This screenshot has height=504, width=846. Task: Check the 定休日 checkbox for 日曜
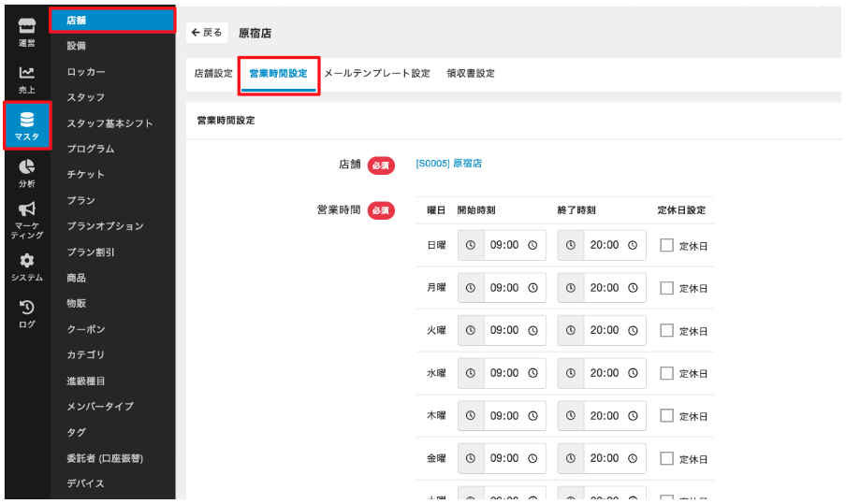point(667,245)
